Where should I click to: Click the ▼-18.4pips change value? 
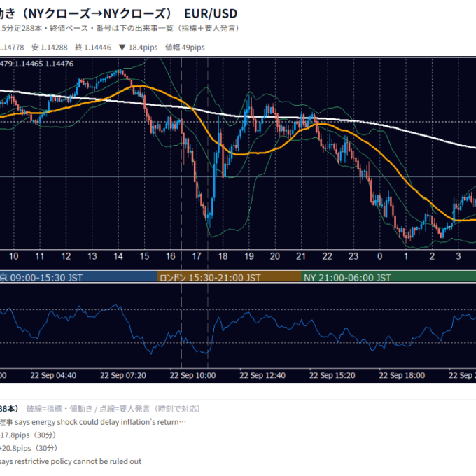(x=138, y=48)
